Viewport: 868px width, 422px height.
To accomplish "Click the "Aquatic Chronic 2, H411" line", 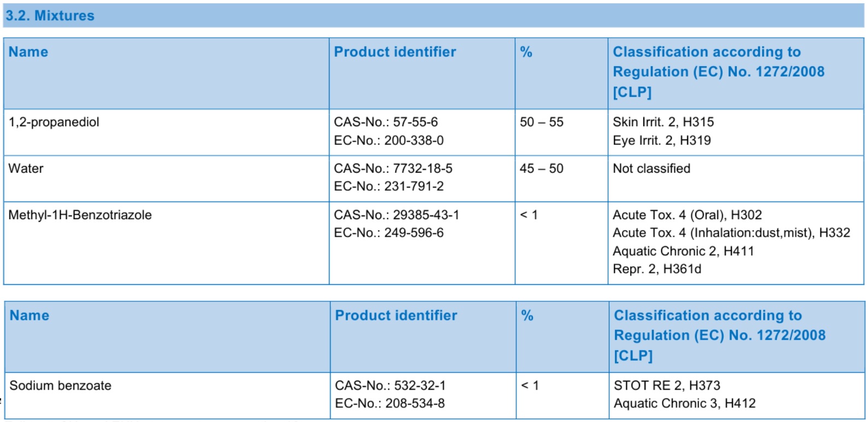I will click(683, 251).
